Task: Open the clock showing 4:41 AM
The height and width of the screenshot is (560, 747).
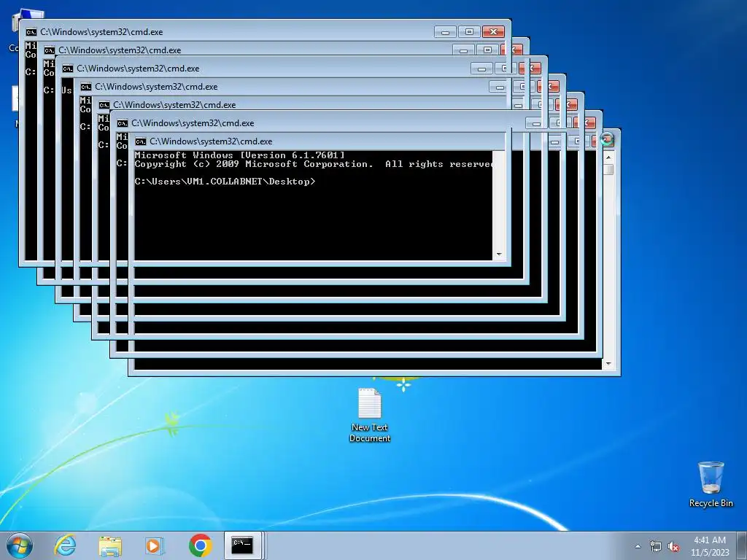Action: click(710, 540)
